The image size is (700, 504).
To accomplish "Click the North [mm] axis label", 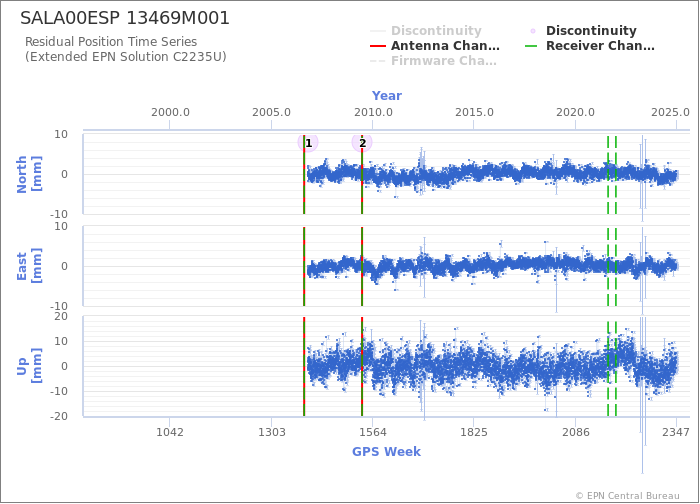I will (x=29, y=175).
